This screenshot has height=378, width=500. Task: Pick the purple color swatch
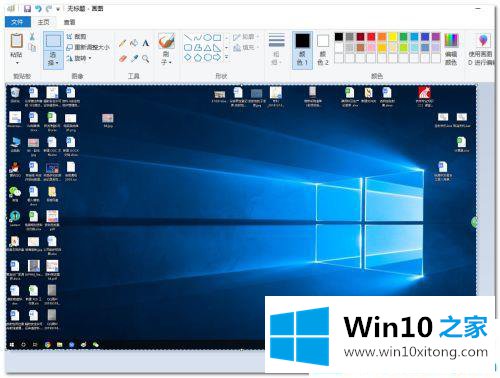coord(436,37)
